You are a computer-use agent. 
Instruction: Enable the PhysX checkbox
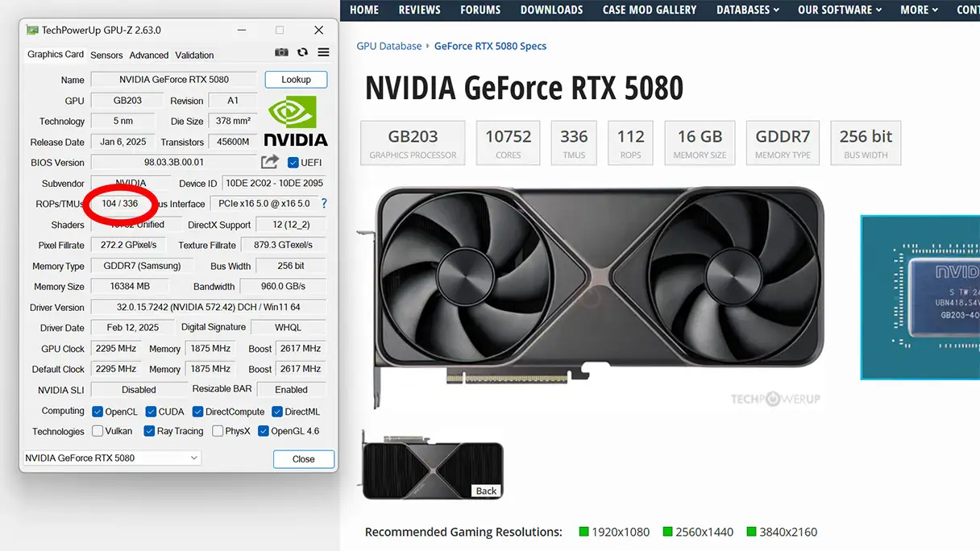218,431
